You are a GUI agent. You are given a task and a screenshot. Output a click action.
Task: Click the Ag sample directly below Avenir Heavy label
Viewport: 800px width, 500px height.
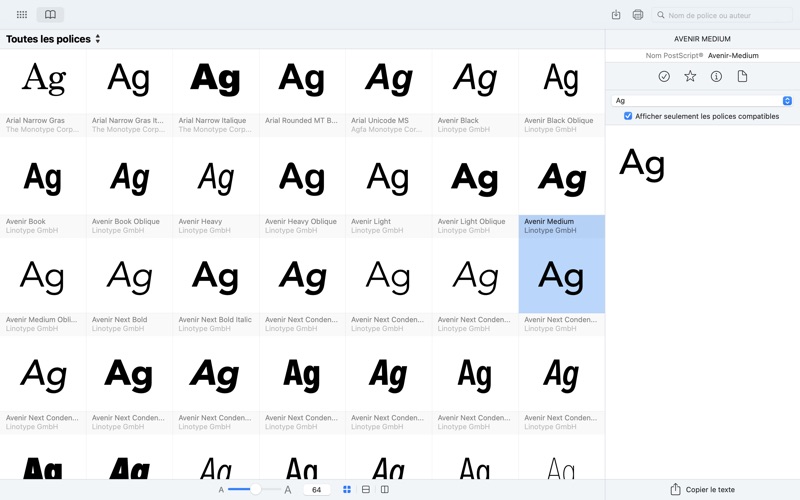pyautogui.click(x=215, y=276)
